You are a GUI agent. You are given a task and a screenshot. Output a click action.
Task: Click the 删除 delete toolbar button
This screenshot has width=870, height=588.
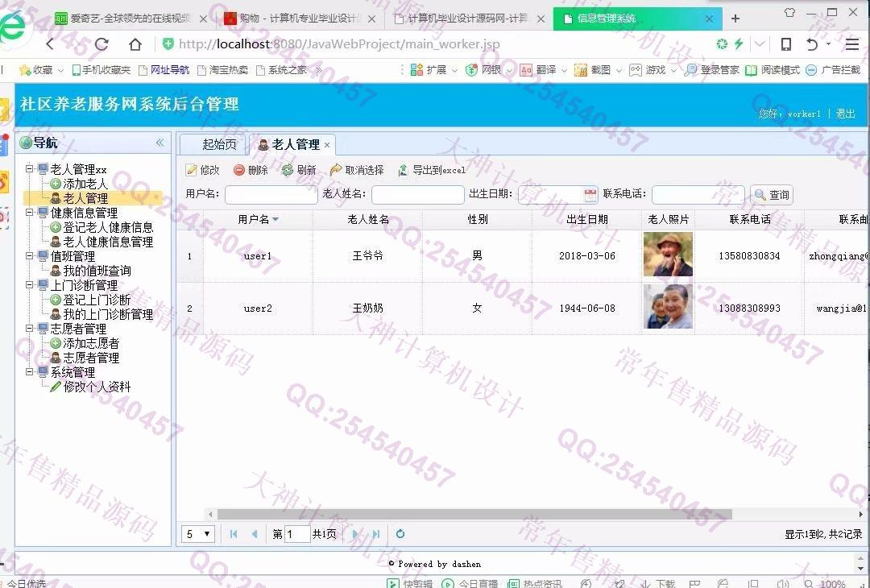tap(251, 170)
